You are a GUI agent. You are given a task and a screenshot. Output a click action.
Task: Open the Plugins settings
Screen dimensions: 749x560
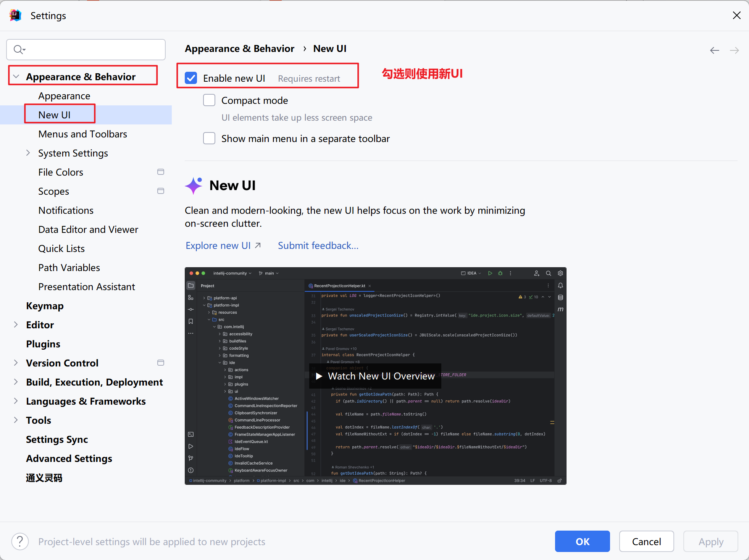pyautogui.click(x=43, y=344)
